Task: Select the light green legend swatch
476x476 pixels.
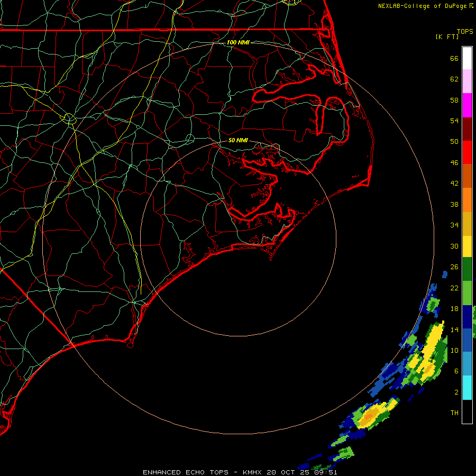Action: [467, 293]
